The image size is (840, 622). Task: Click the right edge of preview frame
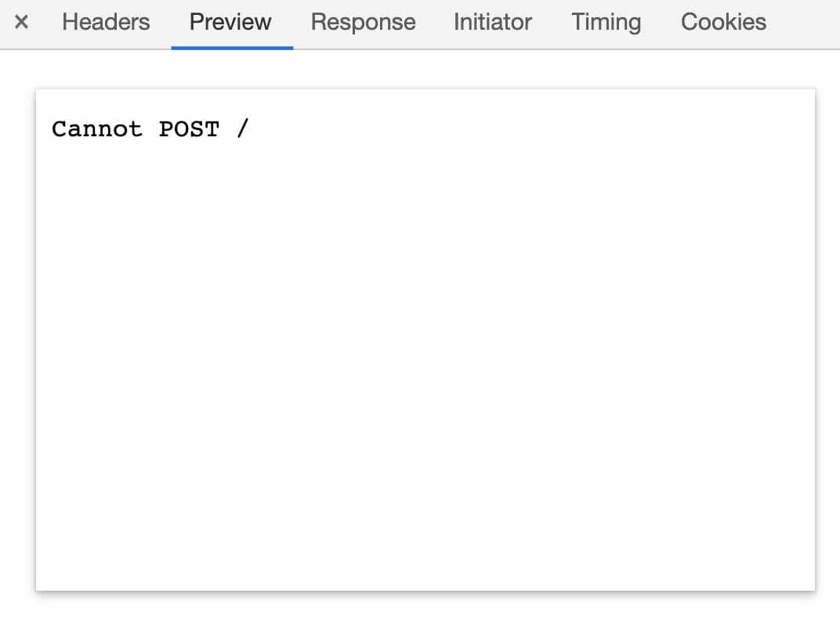(814, 340)
